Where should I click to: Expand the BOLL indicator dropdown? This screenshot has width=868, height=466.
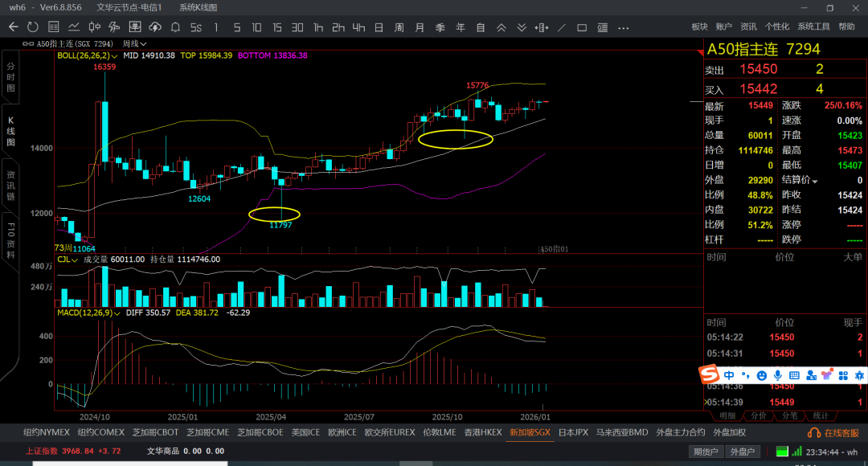[115, 56]
